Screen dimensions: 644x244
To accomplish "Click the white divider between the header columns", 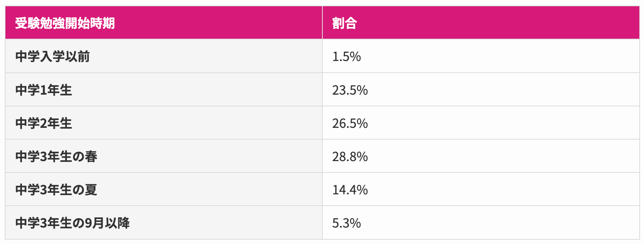I will [x=322, y=23].
